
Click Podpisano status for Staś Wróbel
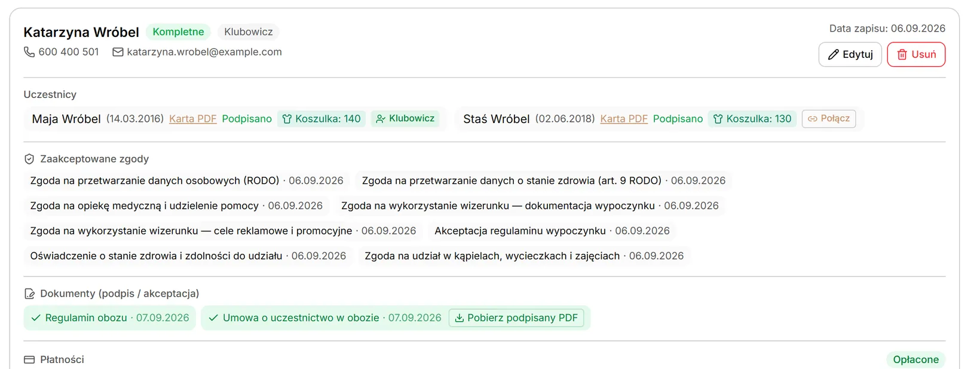pyautogui.click(x=678, y=119)
